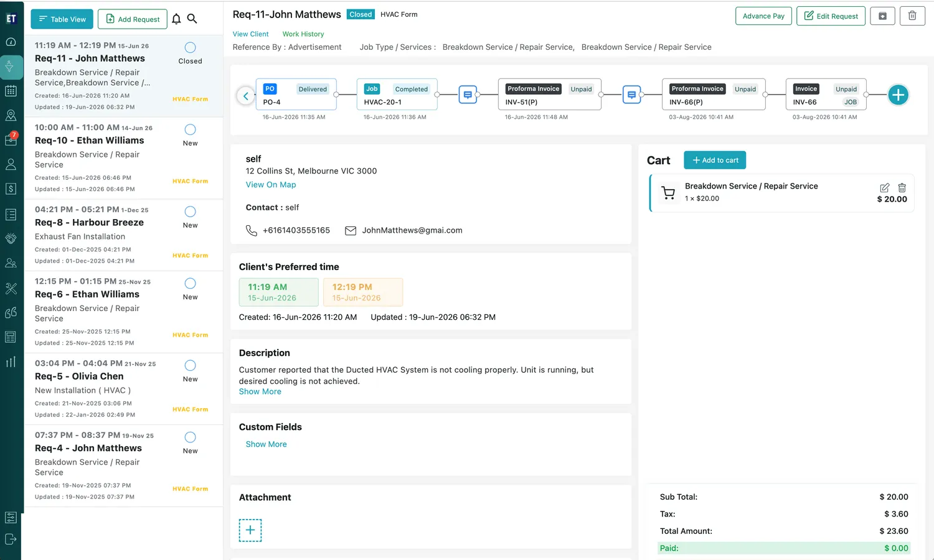Screen dimensions: 934x560
Task: Edit the Breakdown Service cart item
Action: click(x=884, y=187)
